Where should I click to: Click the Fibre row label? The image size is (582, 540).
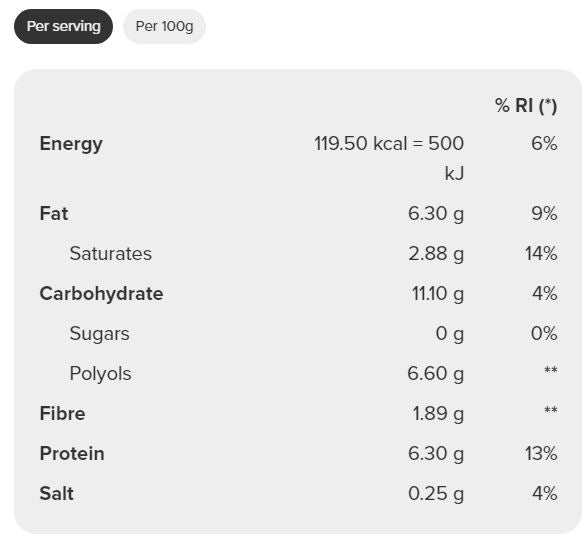point(62,413)
